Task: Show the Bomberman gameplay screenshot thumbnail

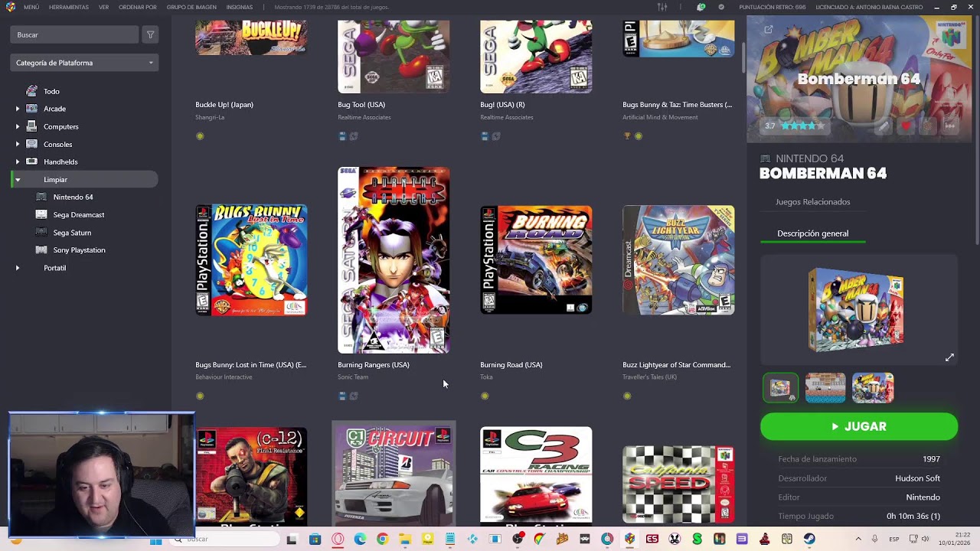Action: tap(825, 388)
